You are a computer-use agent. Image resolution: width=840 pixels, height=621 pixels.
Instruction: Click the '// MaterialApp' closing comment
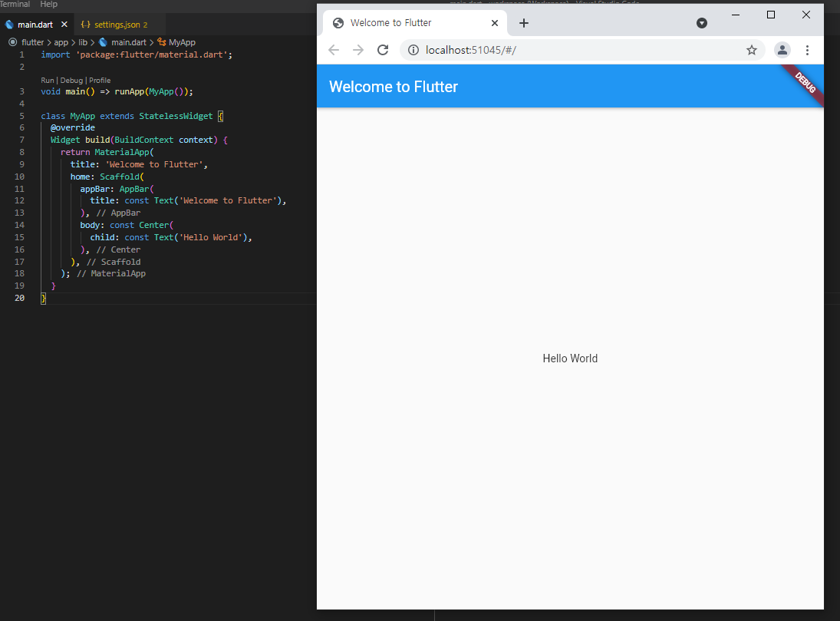pos(111,273)
